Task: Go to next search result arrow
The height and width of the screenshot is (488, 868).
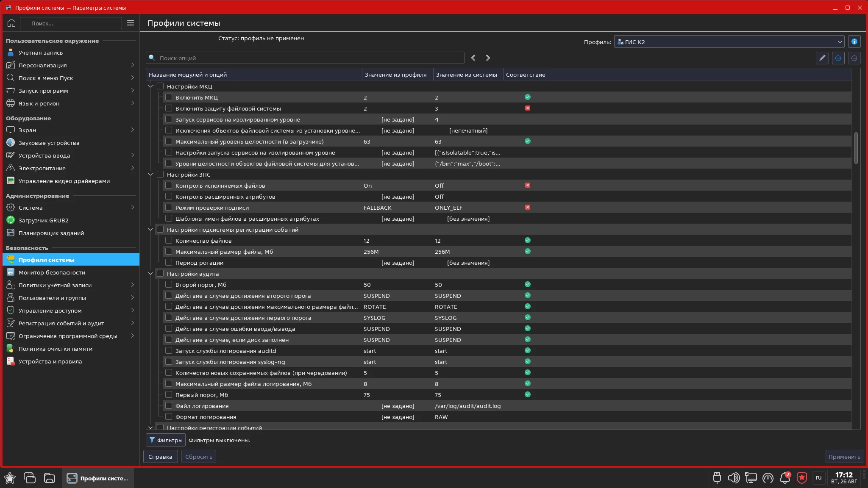Action: click(x=488, y=58)
